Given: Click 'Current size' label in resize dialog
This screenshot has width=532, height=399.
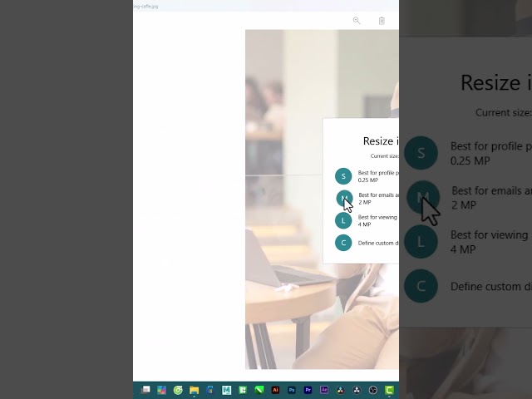Looking at the screenshot, I should click(384, 156).
